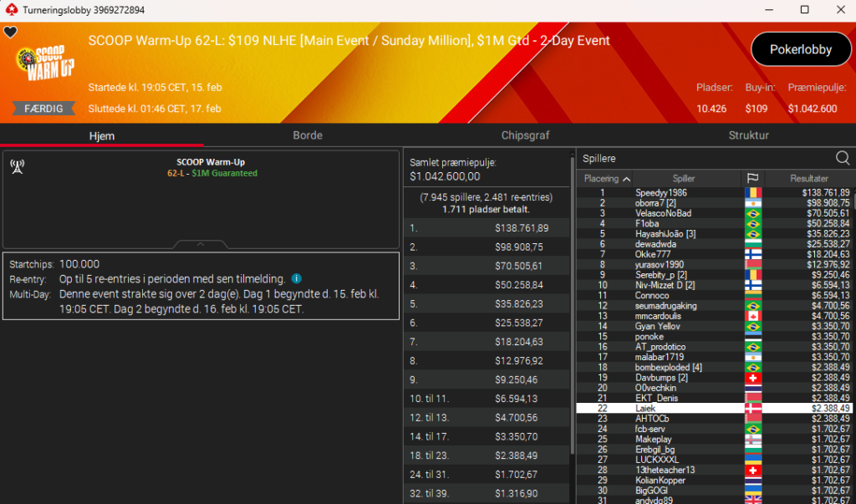Open the Chipsgraf tab

527,135
